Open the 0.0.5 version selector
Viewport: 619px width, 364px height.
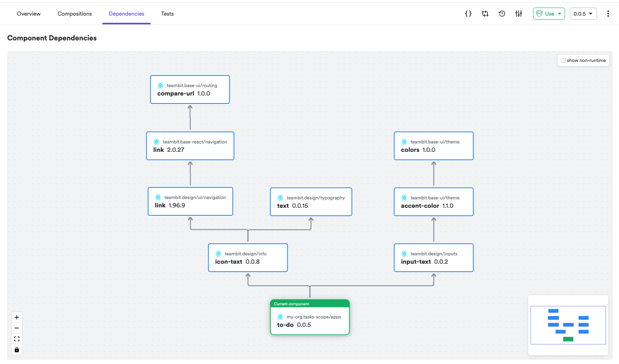[x=583, y=14]
